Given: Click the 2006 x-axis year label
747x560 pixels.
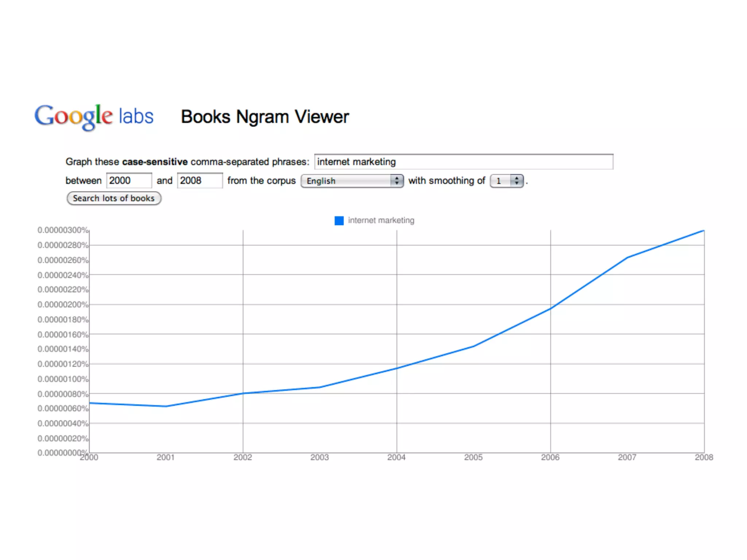Looking at the screenshot, I should pos(550,457).
